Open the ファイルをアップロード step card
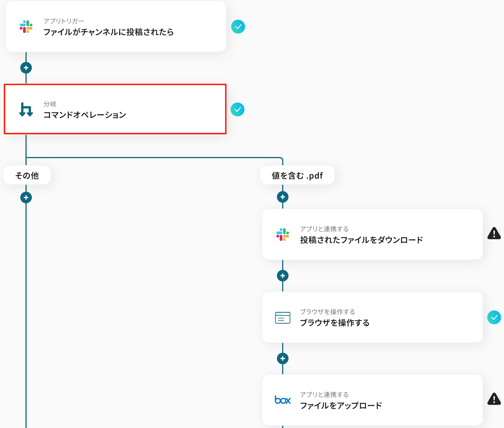The image size is (504, 428). click(x=372, y=400)
